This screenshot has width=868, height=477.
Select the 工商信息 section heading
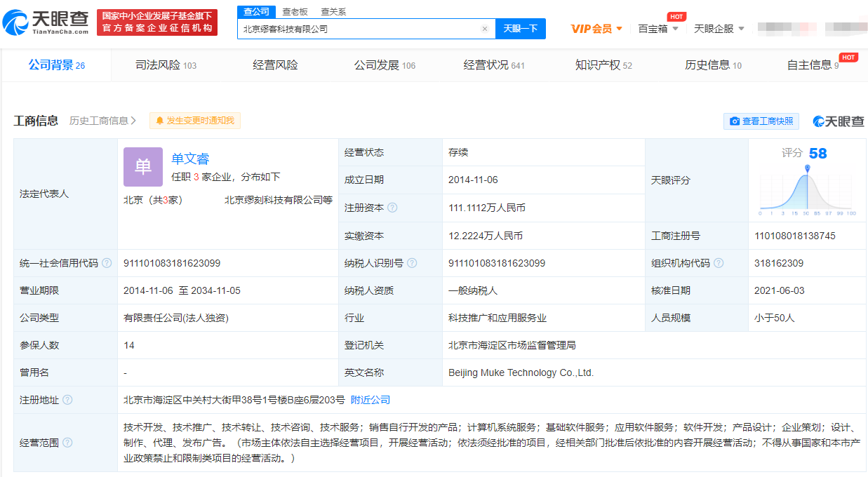pos(36,121)
